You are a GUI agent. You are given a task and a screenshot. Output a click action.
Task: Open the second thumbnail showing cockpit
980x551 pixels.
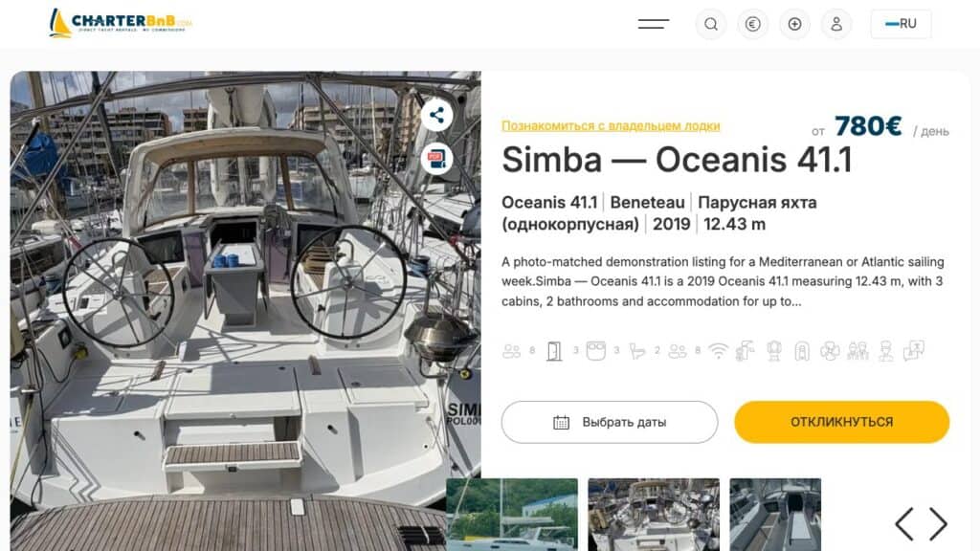click(x=654, y=515)
